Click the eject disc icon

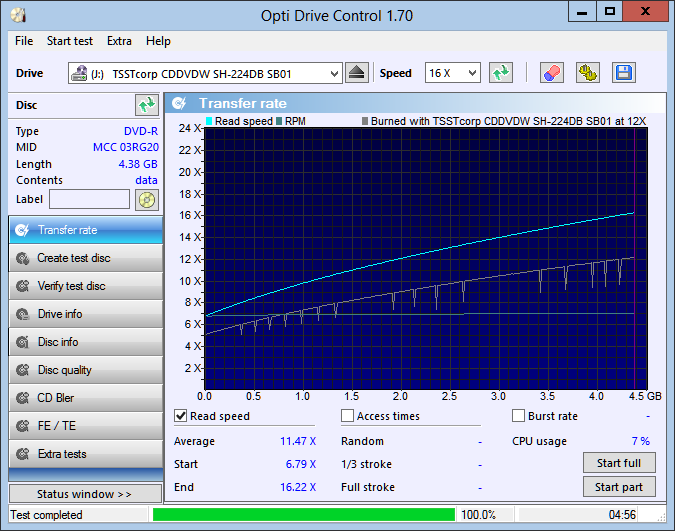357,73
